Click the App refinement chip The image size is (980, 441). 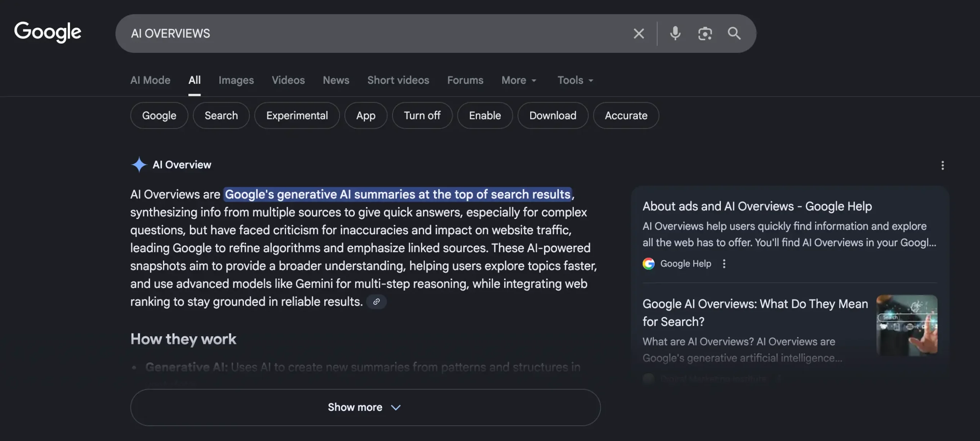pyautogui.click(x=366, y=115)
